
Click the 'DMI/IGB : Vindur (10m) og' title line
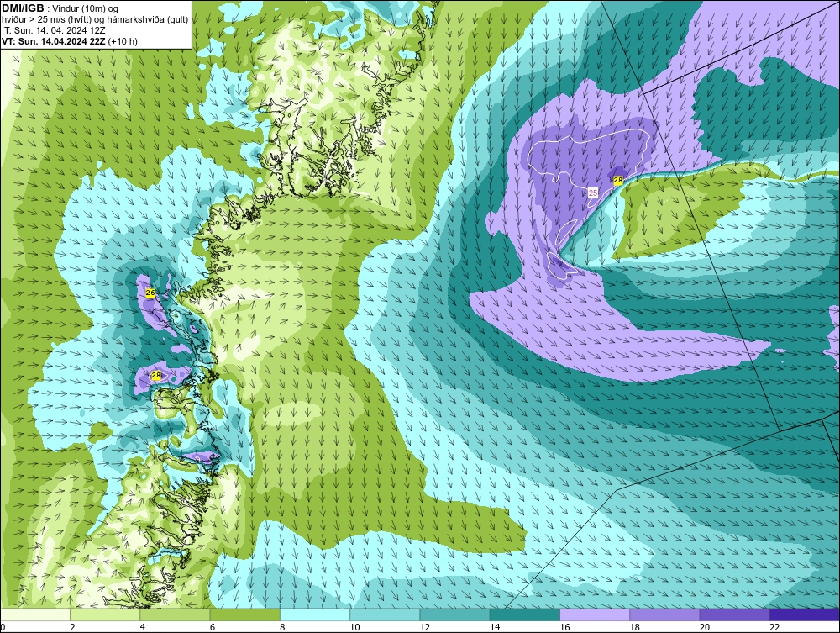(60, 8)
